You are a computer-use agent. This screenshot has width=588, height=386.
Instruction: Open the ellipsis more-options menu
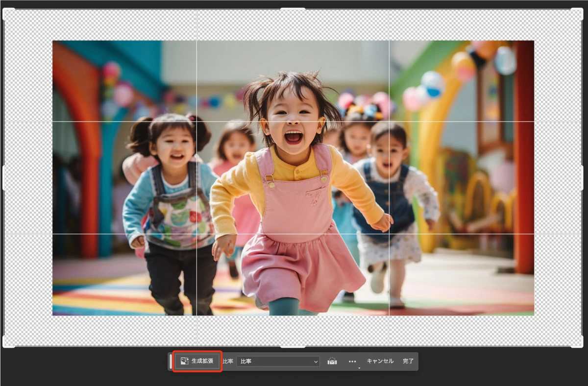[352, 361]
